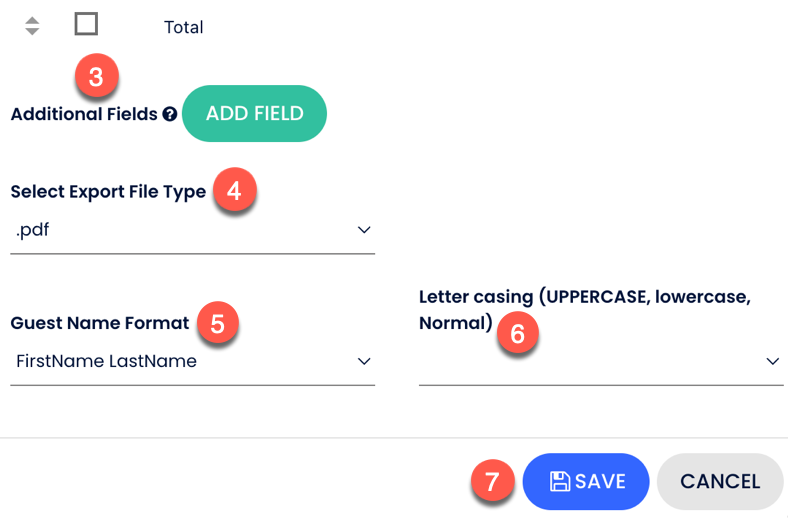Click the floppy disk icon in Save
The height and width of the screenshot is (518, 788).
(559, 481)
